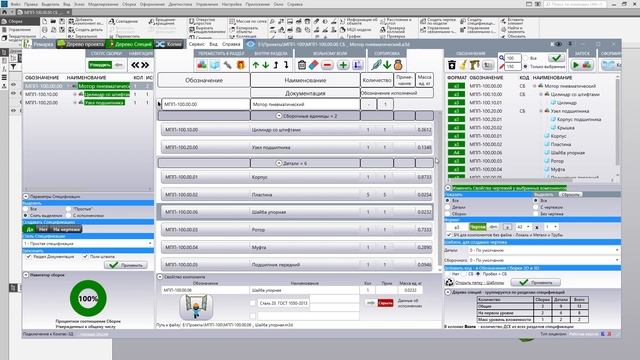This screenshot has width=640, height=360.
Task: Click the eraser icon
Action: point(313,65)
